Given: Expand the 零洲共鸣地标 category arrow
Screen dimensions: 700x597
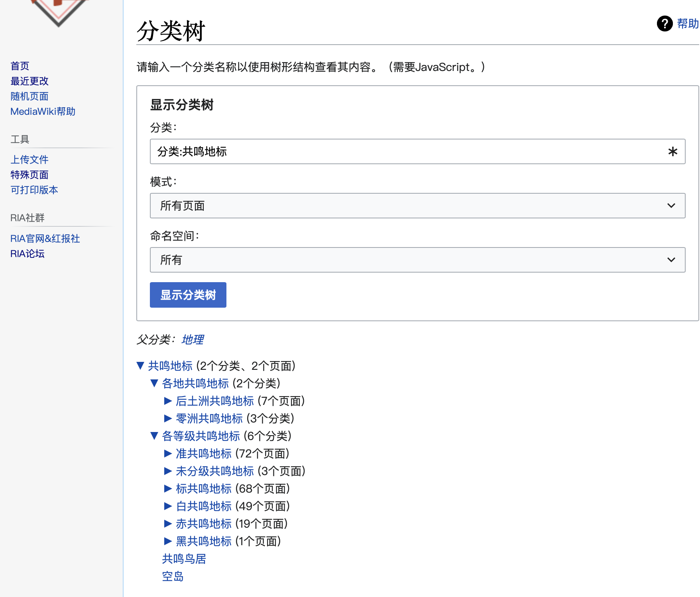Looking at the screenshot, I should click(x=168, y=418).
